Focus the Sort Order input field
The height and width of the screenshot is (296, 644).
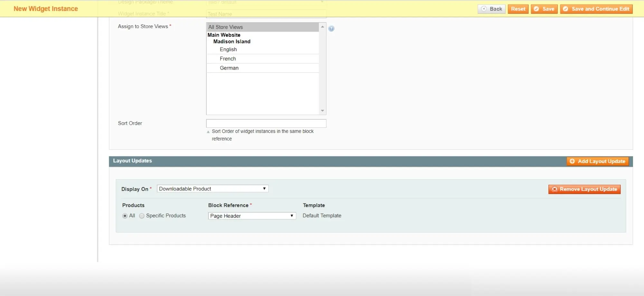266,123
